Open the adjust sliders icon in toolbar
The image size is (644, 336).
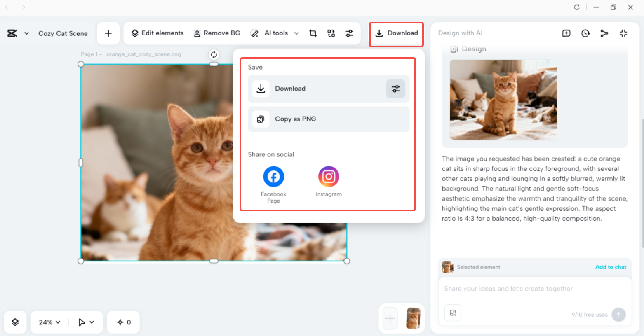[x=349, y=33]
